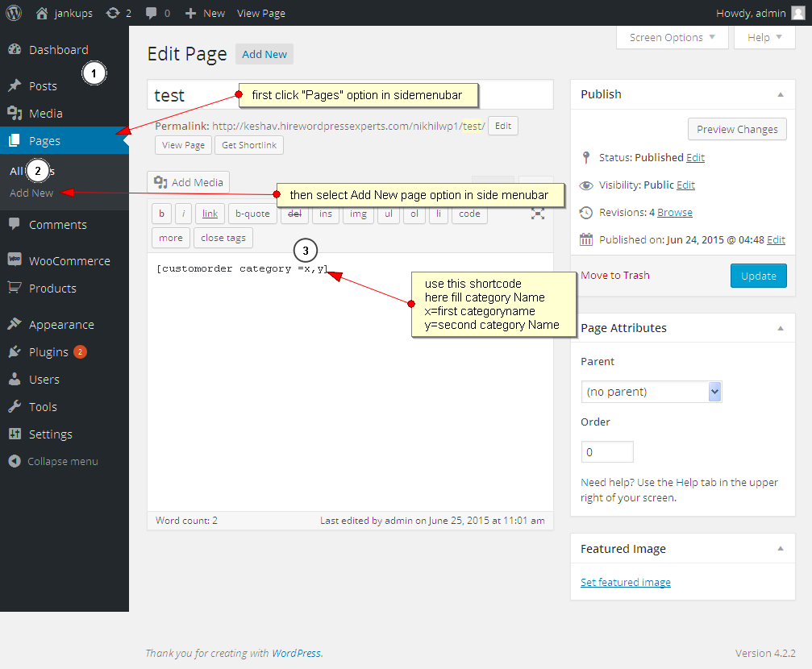
Task: Click the Set featured image link
Action: pos(625,582)
